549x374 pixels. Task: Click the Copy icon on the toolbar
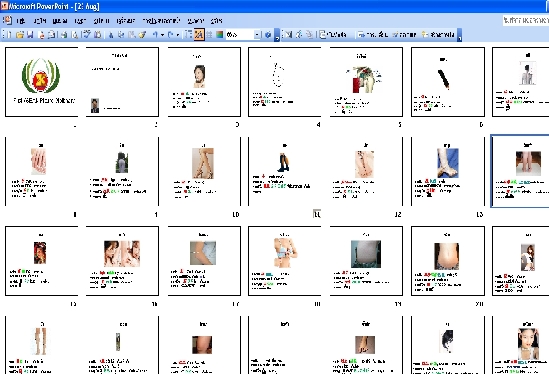[x=121, y=34]
